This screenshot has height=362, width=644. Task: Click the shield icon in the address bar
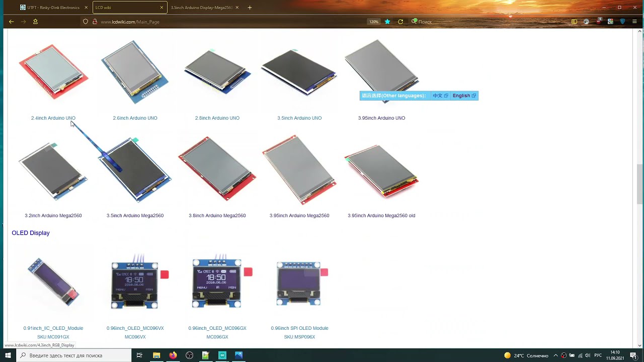(86, 22)
